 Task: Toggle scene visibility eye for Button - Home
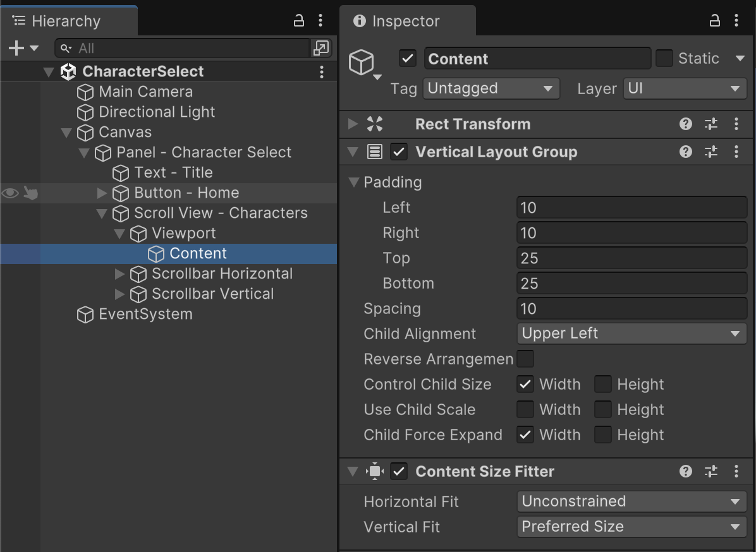(10, 193)
